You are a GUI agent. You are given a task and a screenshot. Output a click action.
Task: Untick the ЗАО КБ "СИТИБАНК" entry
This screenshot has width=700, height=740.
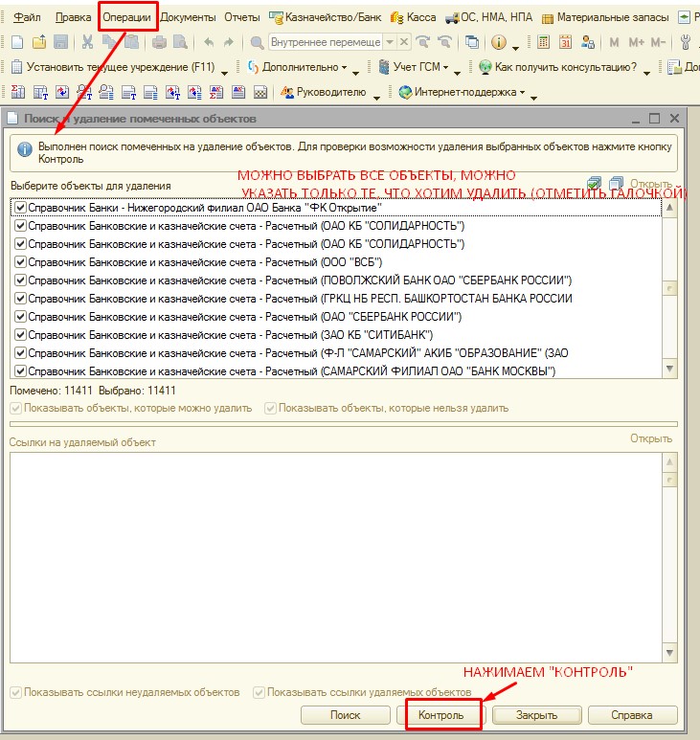pyautogui.click(x=20, y=335)
